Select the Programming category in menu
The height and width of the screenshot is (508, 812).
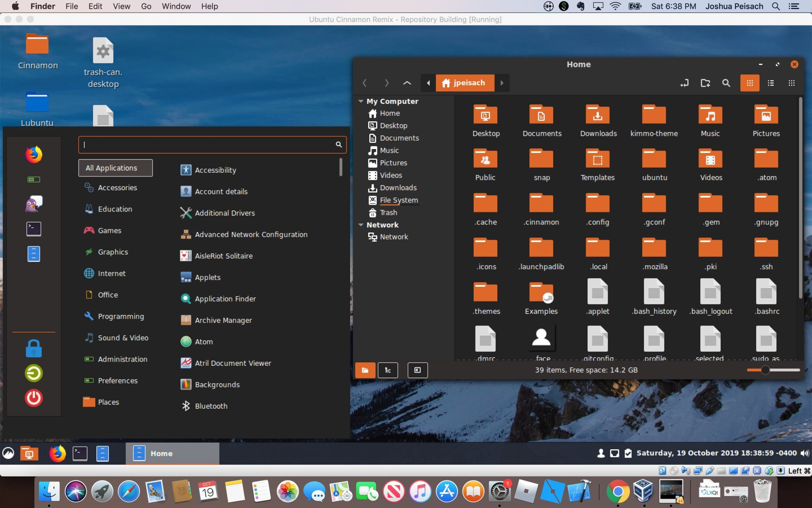115,316
